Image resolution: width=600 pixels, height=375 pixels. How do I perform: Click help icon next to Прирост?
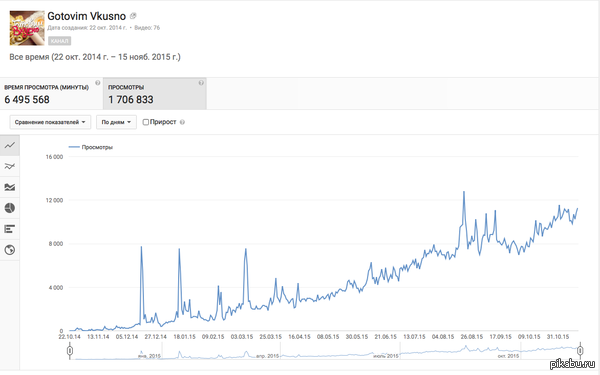[182, 122]
